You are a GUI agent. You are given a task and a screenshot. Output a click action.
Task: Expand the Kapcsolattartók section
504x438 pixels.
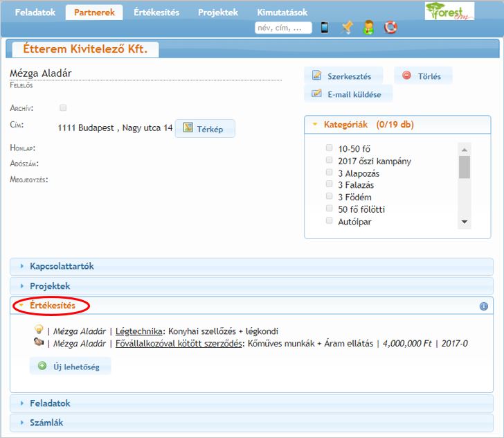click(62, 266)
